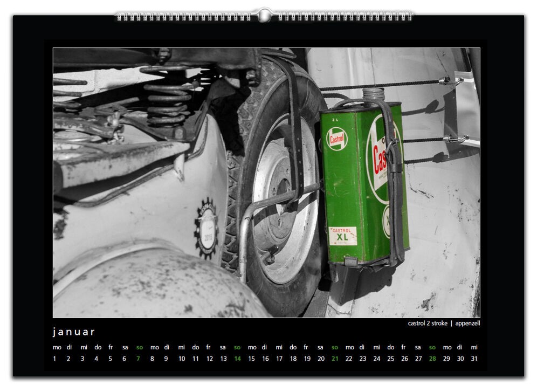Click the calendar's center hanging hook
Image resolution: width=537 pixels, height=392 pixels.
click(264, 16)
